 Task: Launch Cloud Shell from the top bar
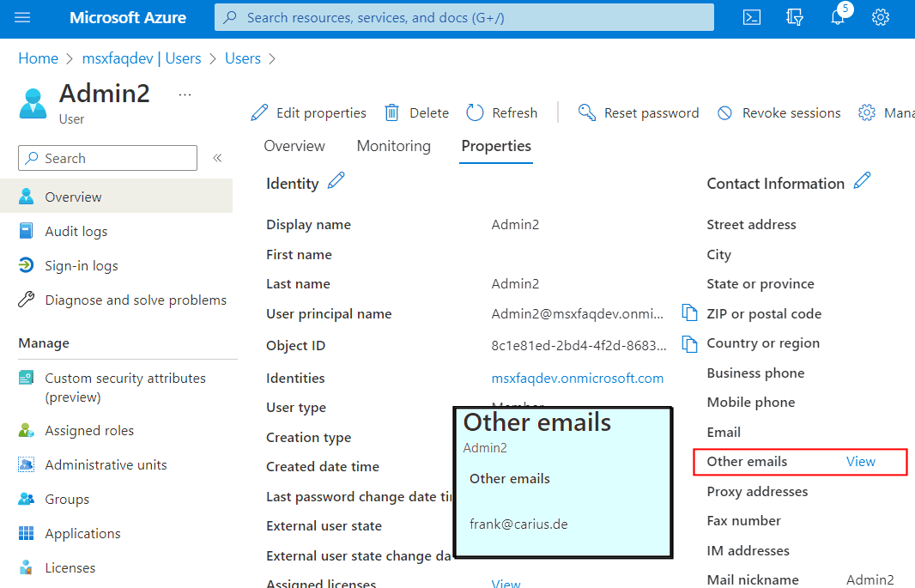[752, 17]
